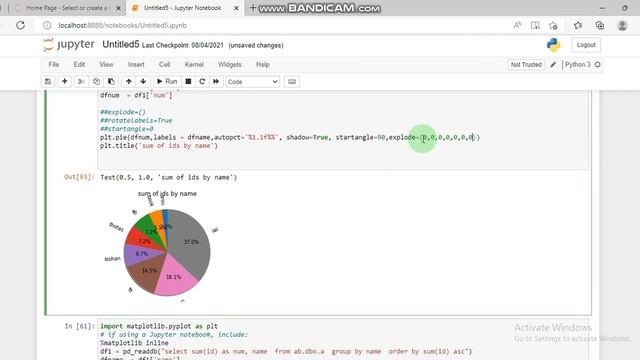Click the brown 14.5% pie slice
Viewport: 640px width, 360px height.
[147, 271]
